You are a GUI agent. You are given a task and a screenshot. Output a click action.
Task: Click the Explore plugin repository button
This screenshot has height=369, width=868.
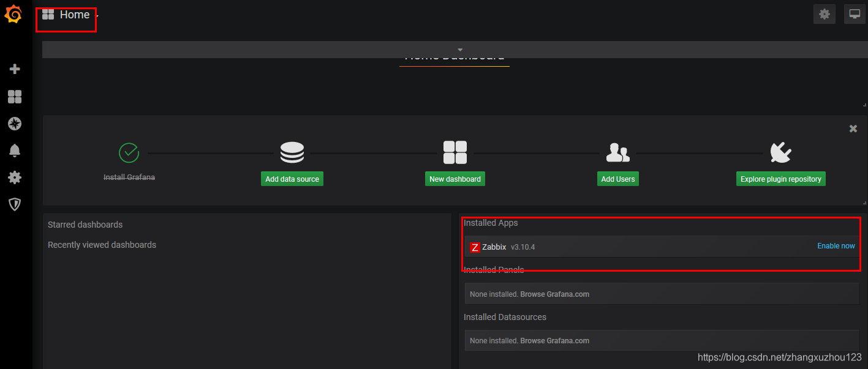click(781, 179)
